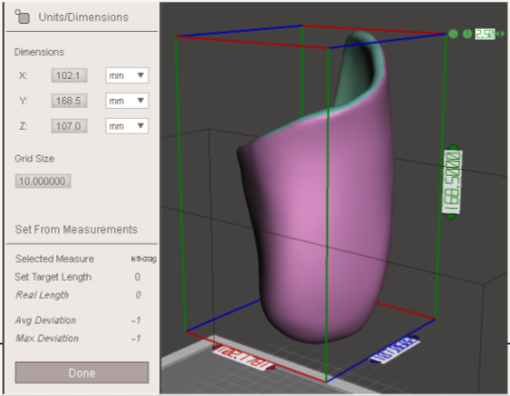Click the Done button
The width and height of the screenshot is (510, 396).
click(82, 373)
